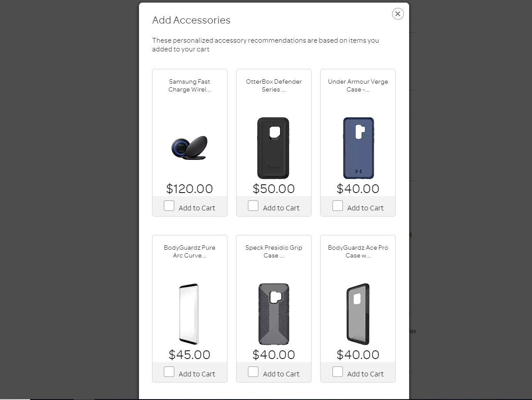Toggle Add to Cart for BodyGuardz Ace Pro
Screen dimensions: 532x400
pos(338,372)
